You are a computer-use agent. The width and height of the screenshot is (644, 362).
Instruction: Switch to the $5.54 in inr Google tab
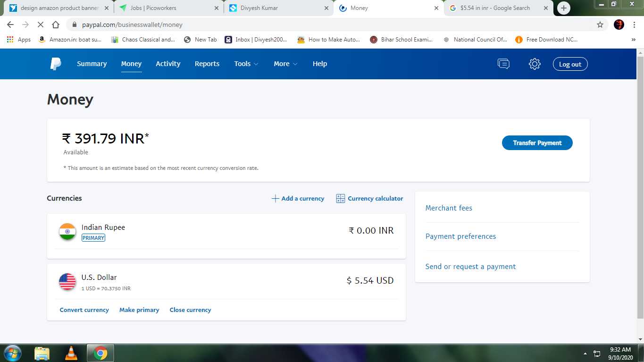click(x=498, y=8)
